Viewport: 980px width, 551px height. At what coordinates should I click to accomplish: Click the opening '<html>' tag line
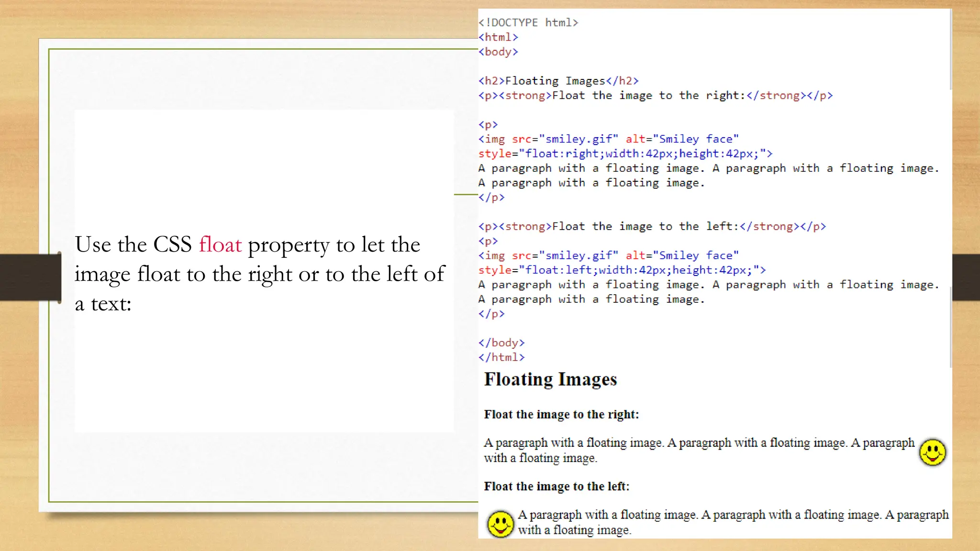tap(498, 37)
